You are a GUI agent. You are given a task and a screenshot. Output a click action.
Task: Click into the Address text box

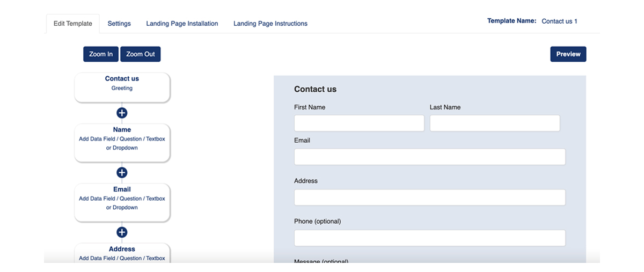pyautogui.click(x=430, y=197)
